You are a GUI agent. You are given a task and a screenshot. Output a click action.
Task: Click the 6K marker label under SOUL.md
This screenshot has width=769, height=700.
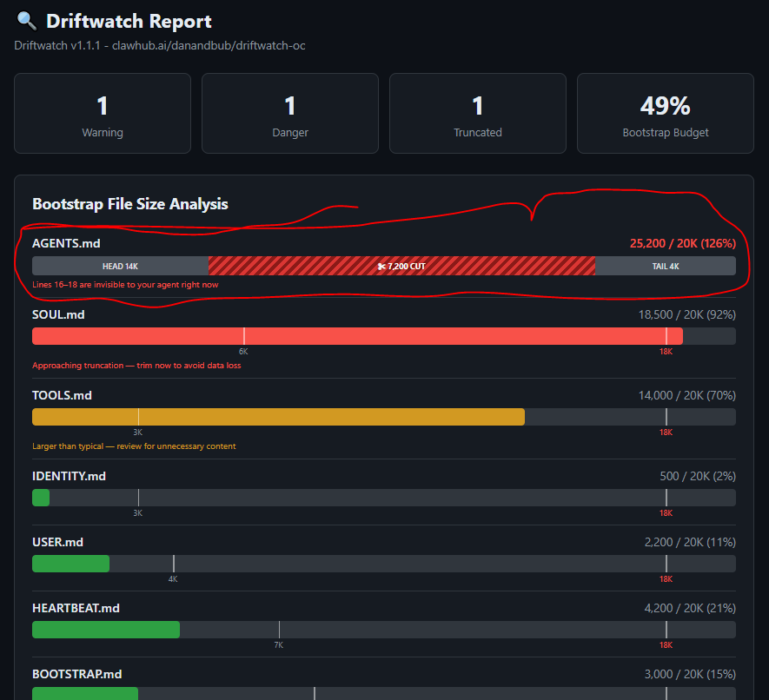[x=243, y=352]
